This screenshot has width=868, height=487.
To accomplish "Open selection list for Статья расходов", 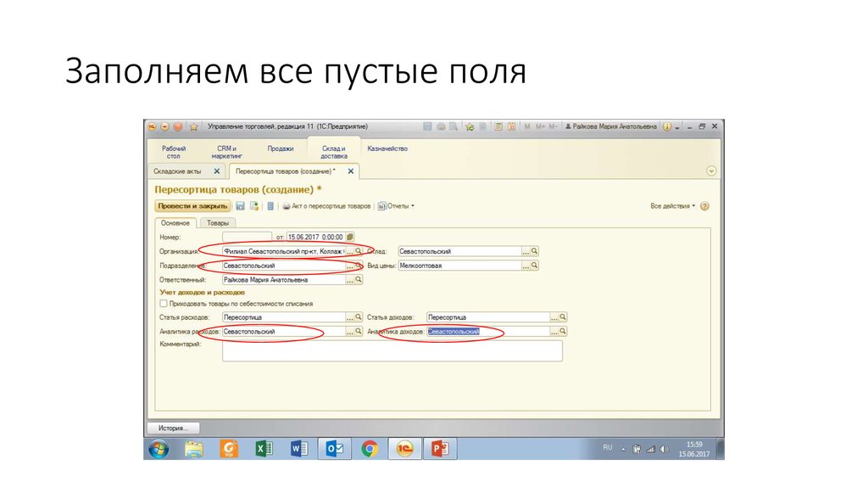I will point(350,317).
